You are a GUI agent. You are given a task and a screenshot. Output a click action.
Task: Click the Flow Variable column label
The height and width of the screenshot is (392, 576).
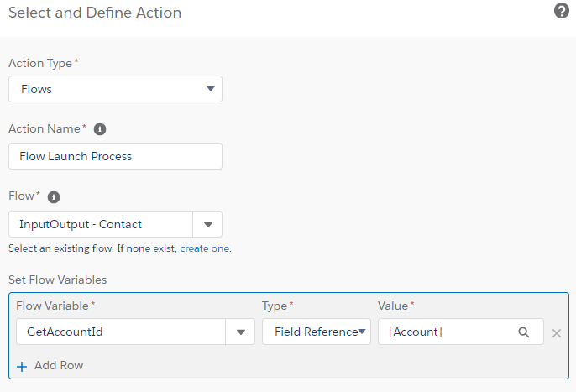point(52,306)
